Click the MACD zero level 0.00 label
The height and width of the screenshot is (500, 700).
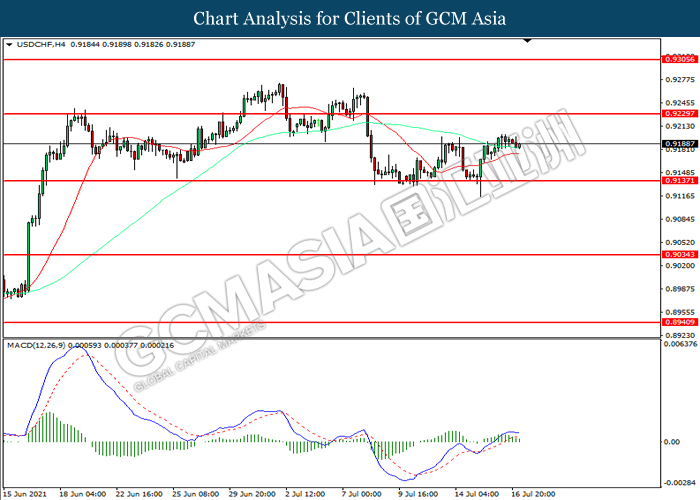point(672,442)
